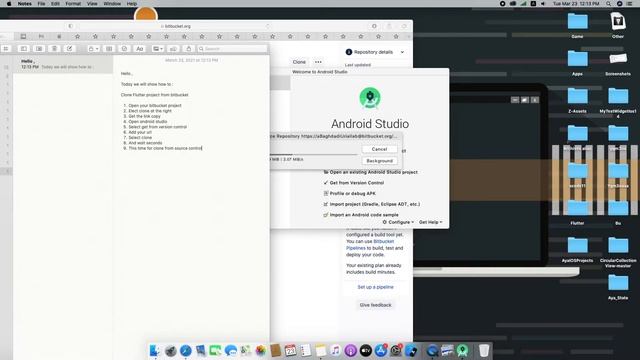Open Finder from the Dock
640x360 pixels.
pyautogui.click(x=155, y=350)
